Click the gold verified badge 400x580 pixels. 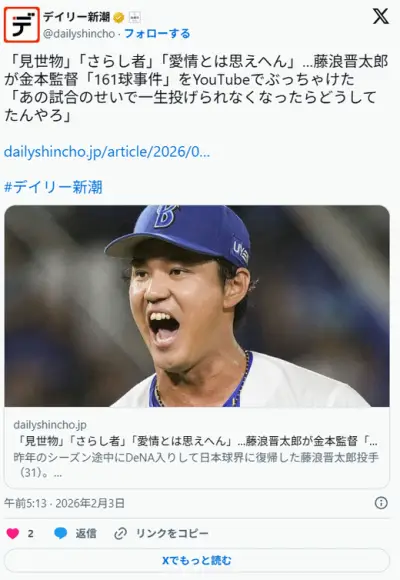tap(119, 17)
